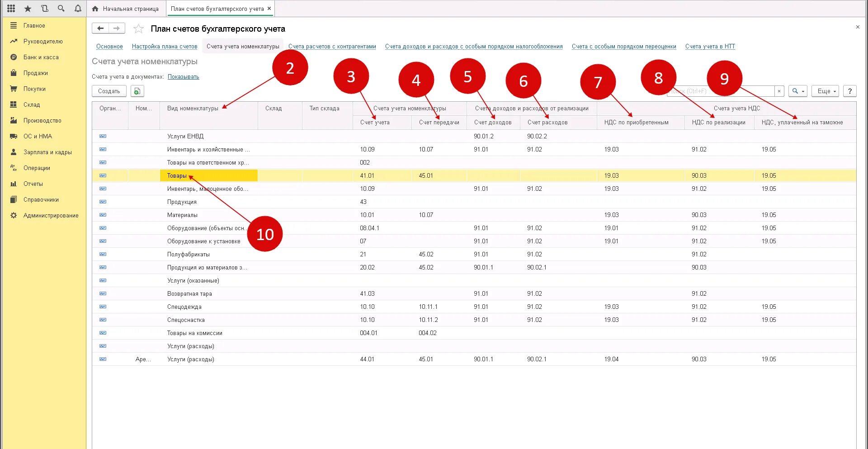This screenshot has width=868, height=449.
Task: Click the 19.04 cell in last Услуги (расходы) row
Action: coord(641,359)
